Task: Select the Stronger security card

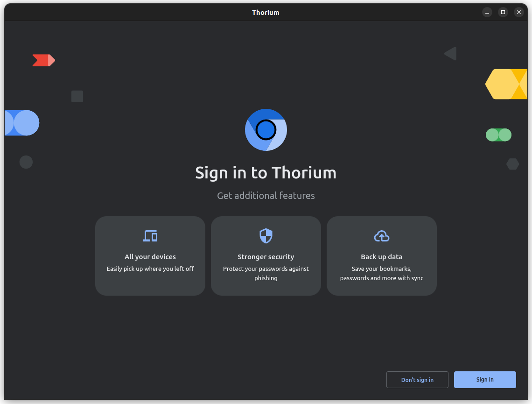Action: pos(266,256)
